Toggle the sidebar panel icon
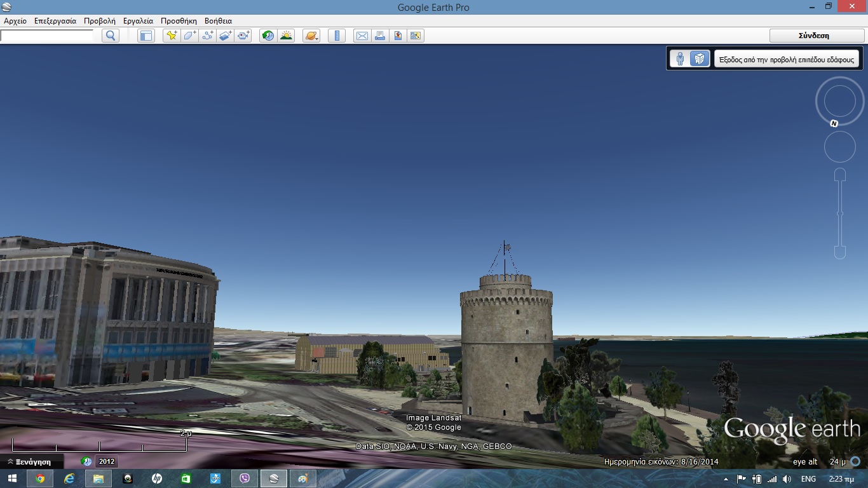This screenshot has width=868, height=488. (x=146, y=36)
